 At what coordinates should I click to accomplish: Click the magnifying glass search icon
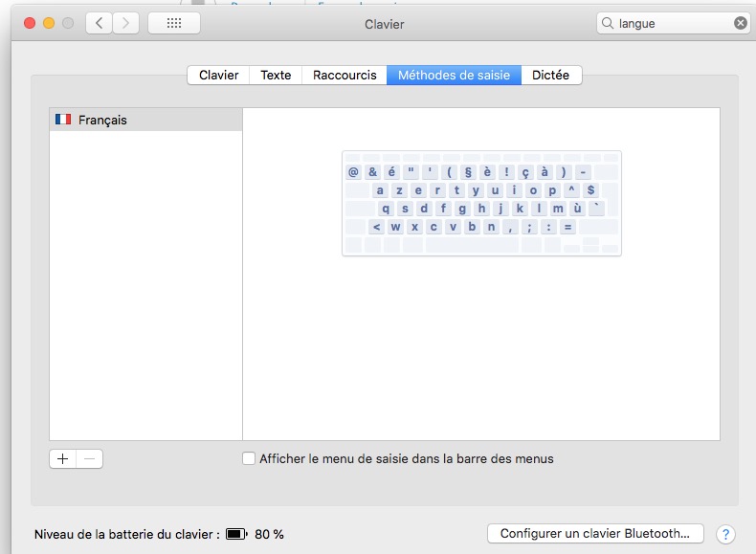pos(608,23)
